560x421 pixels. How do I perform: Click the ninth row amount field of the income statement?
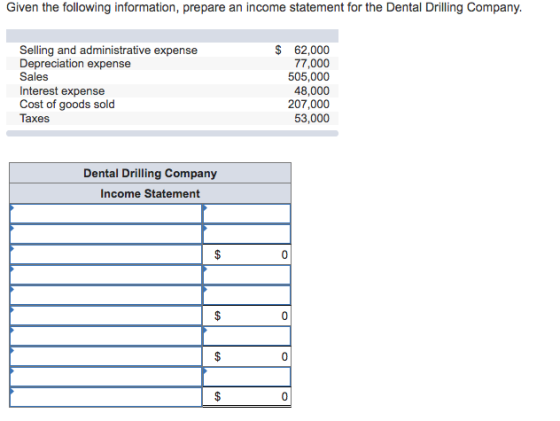click(x=247, y=376)
